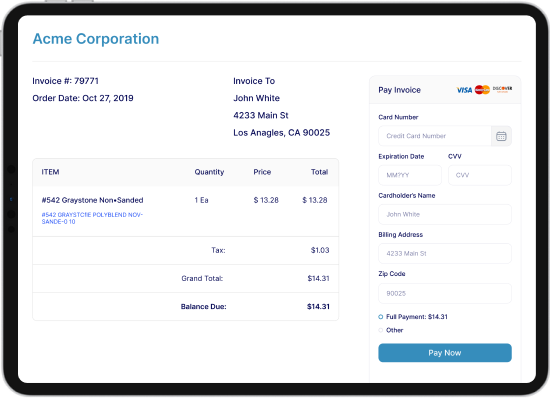This screenshot has height=398, width=550.
Task: Click the Total column header
Action: point(319,172)
